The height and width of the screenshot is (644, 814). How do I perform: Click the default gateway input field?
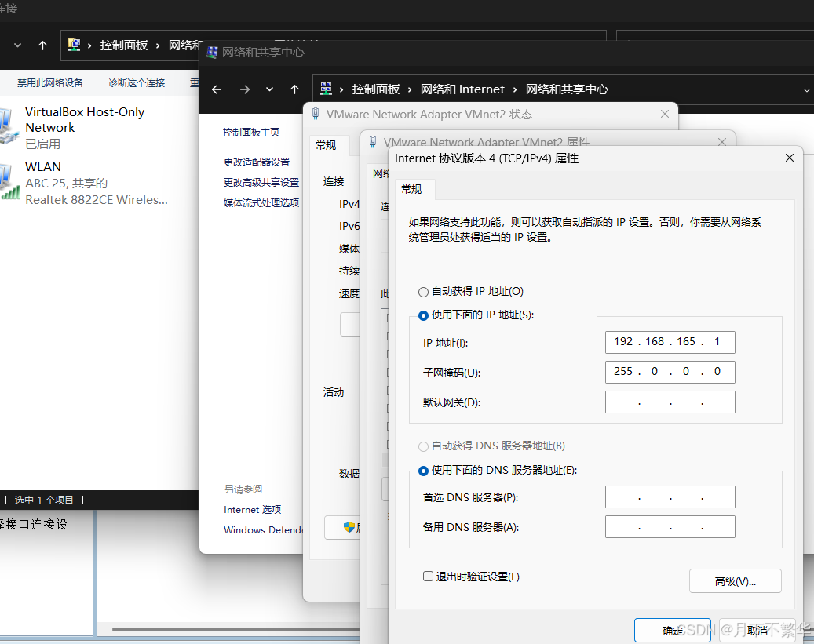click(670, 402)
